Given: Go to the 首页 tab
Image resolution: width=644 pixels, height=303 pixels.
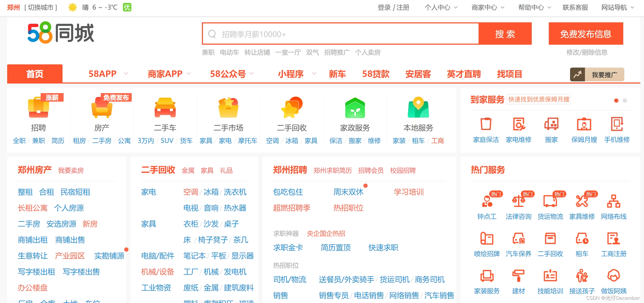Looking at the screenshot, I should click(35, 74).
